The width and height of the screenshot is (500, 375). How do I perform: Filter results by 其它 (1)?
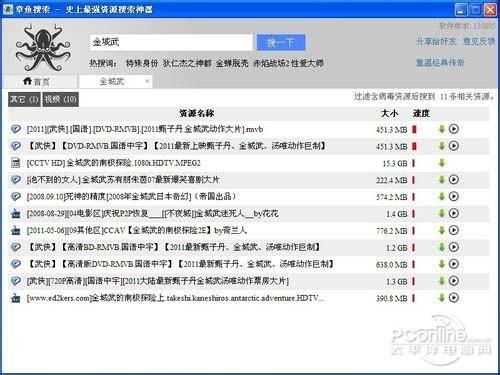coord(24,99)
